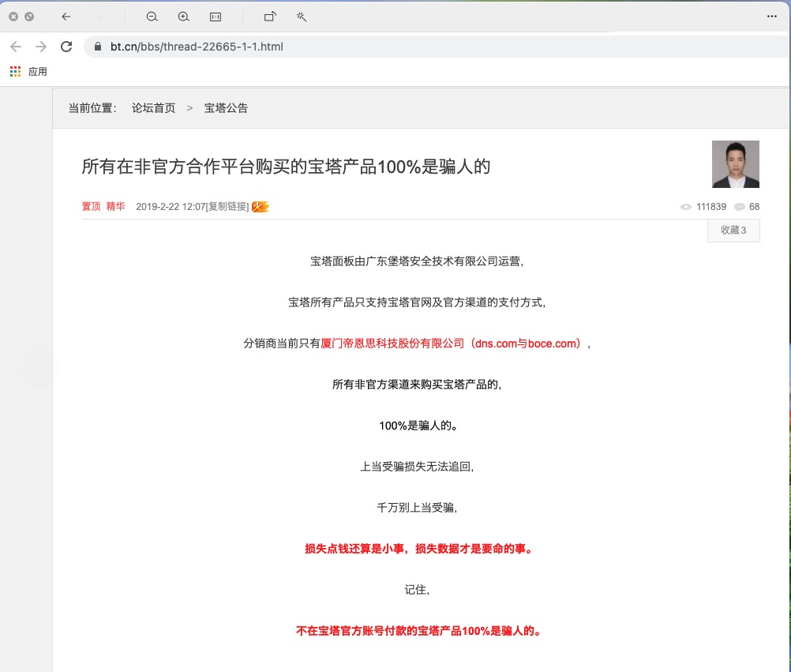Screen dimensions: 791x672
Task: Open the 应用 apps bookmark shortcut
Action: coord(29,72)
